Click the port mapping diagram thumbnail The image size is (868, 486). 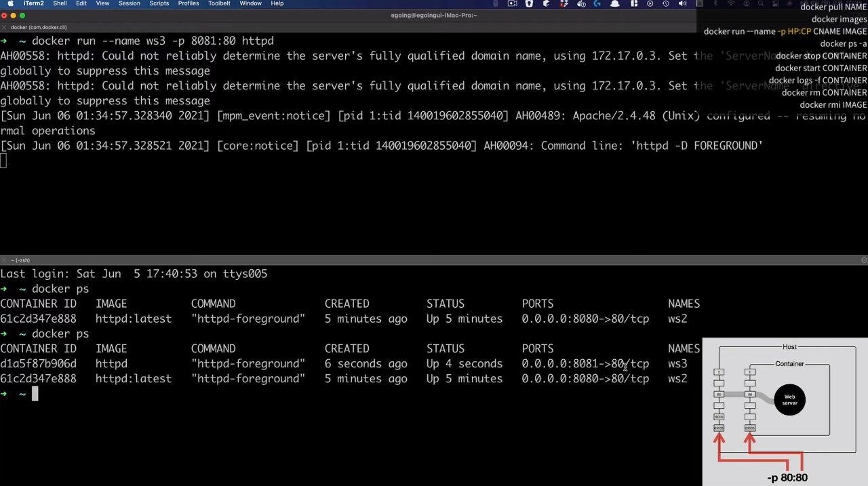pyautogui.click(x=785, y=411)
